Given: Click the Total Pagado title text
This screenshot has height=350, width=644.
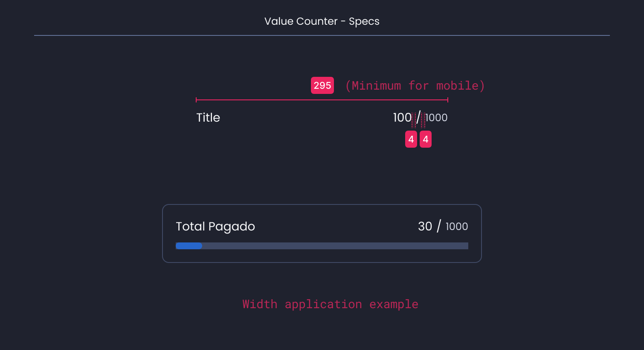Looking at the screenshot, I should 215,226.
